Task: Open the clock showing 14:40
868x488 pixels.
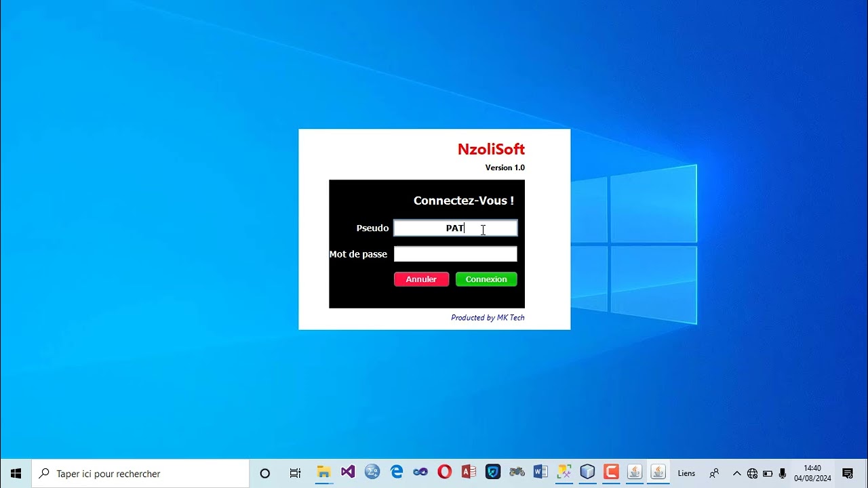Action: click(812, 473)
